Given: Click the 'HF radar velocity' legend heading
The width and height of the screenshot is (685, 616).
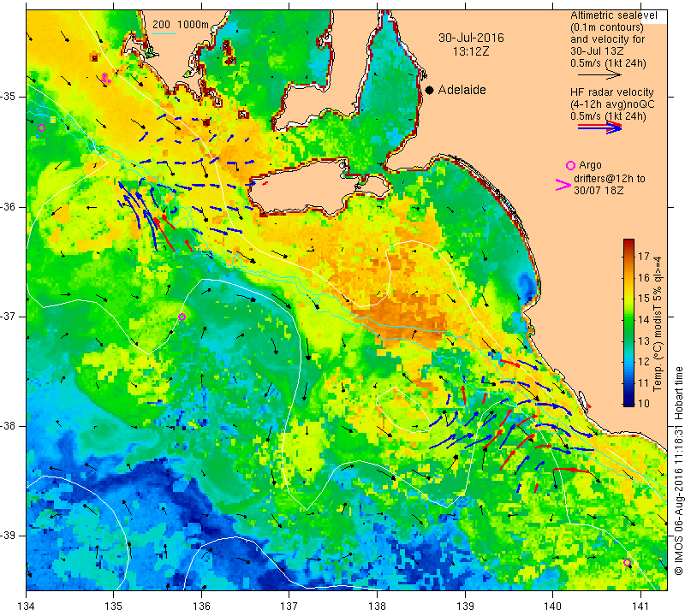Looking at the screenshot, I should 611,92.
